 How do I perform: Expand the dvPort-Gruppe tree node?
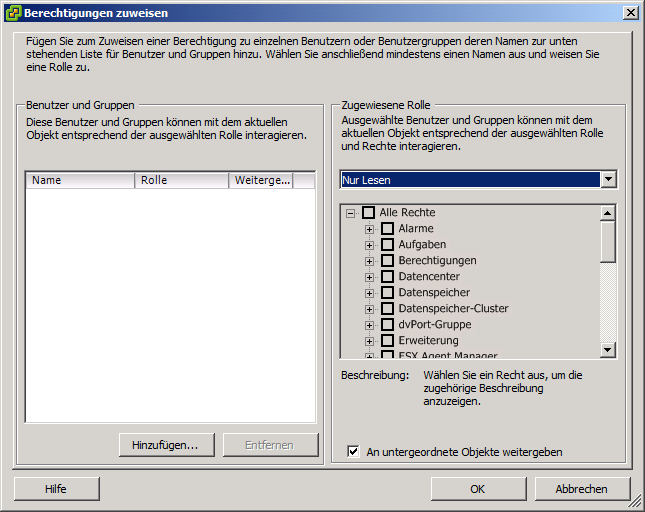[x=369, y=325]
